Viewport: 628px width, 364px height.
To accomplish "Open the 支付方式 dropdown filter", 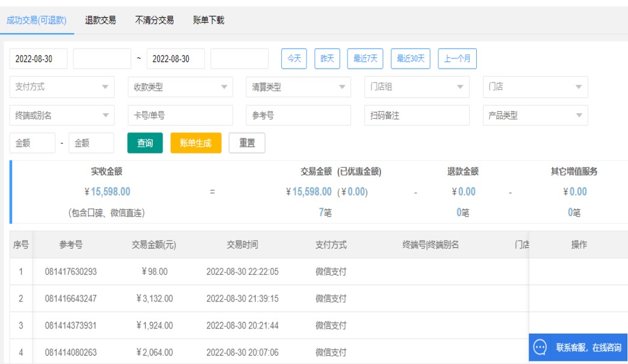I will click(x=61, y=87).
